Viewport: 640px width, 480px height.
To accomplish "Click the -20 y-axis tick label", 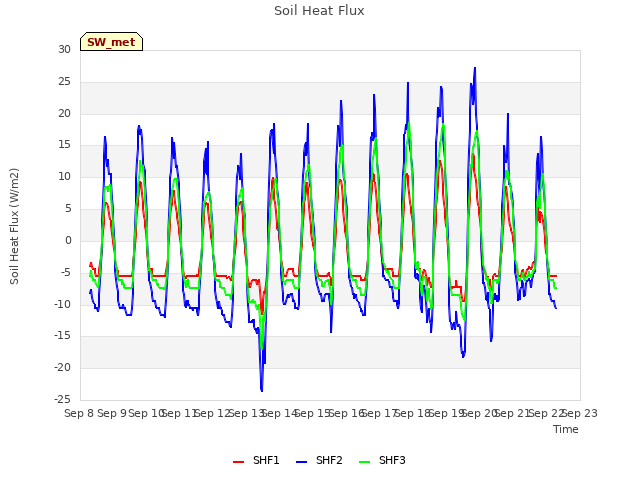I will [x=63, y=367].
